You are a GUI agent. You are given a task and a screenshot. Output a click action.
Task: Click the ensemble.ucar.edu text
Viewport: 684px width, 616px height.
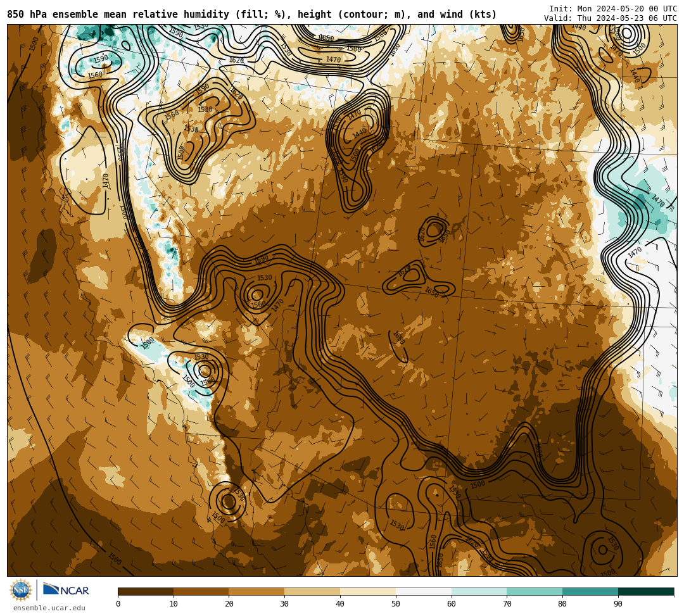point(49,608)
